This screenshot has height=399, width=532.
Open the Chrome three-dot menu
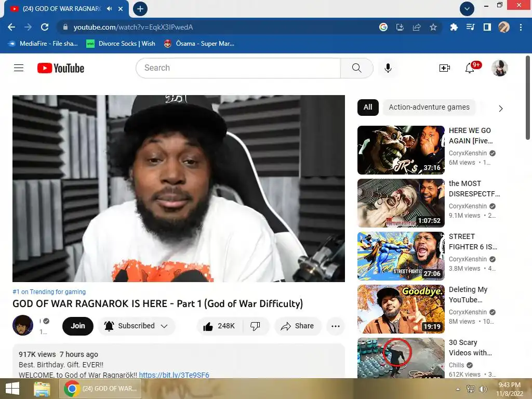point(521,27)
